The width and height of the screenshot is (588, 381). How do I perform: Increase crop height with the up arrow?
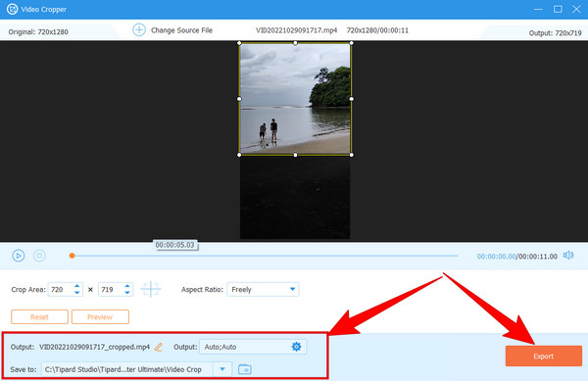click(127, 286)
